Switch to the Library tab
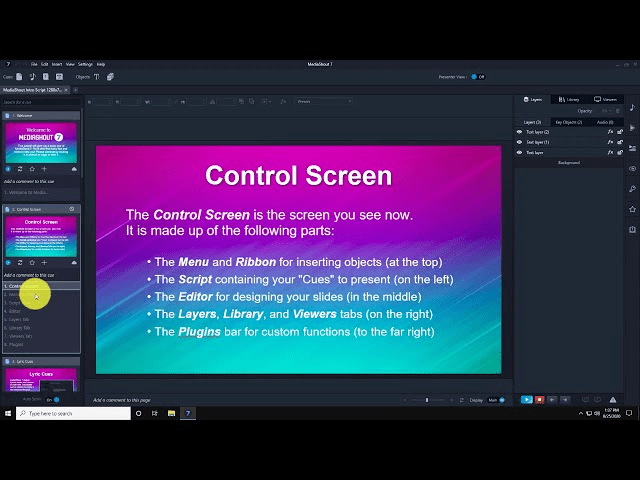Viewport: 640px width, 480px height. tap(568, 99)
